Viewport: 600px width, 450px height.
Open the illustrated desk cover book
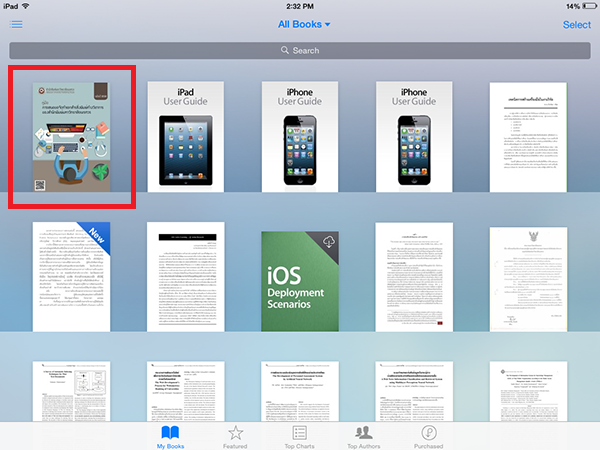coord(72,137)
